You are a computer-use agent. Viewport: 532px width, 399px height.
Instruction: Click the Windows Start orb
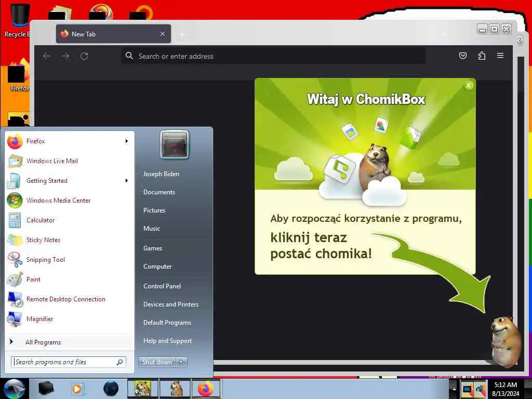(14, 389)
